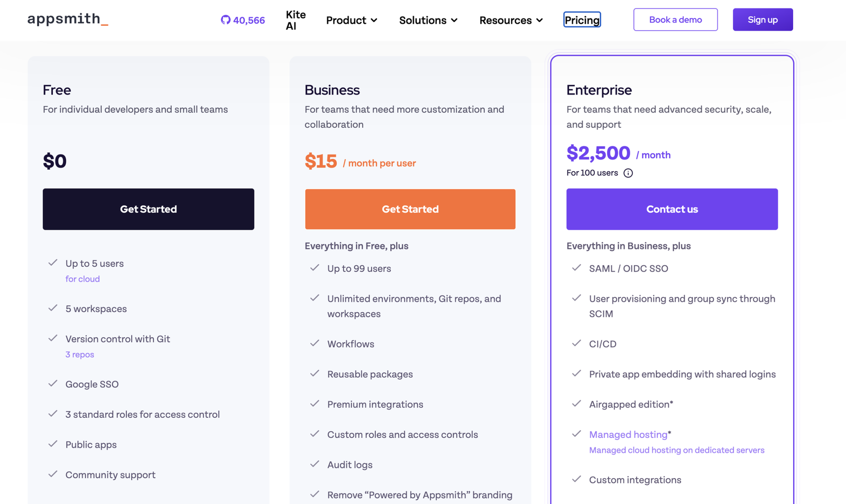846x504 pixels.
Task: Click the appsmith logo
Action: [68, 20]
